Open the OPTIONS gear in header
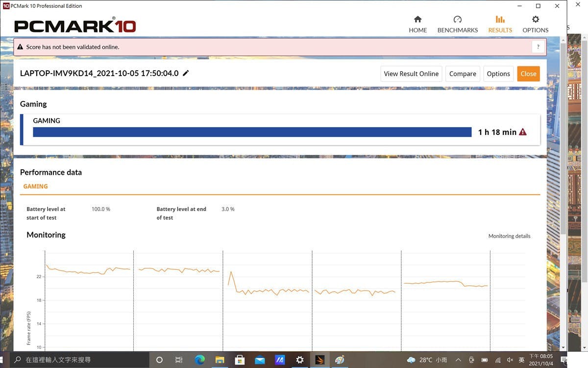 [535, 24]
